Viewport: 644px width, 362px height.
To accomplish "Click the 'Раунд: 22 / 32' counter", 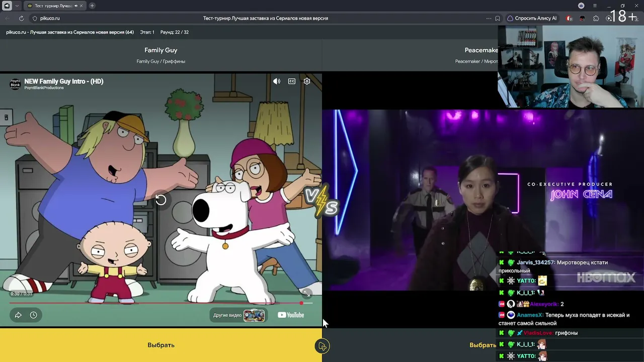I will (175, 32).
